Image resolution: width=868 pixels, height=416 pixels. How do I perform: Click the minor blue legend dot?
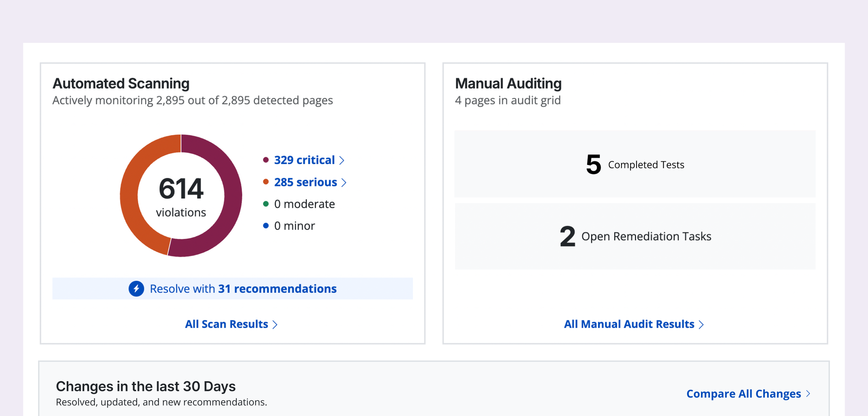click(266, 226)
